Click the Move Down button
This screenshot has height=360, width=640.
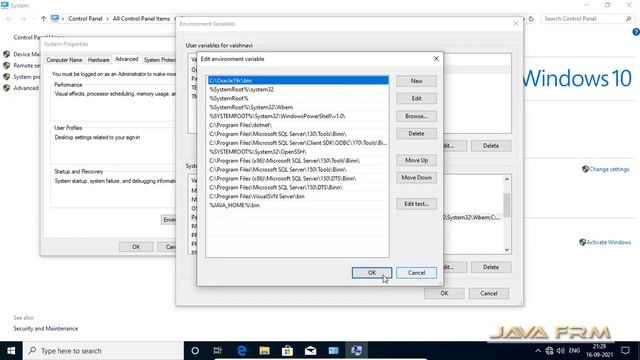[x=416, y=178]
